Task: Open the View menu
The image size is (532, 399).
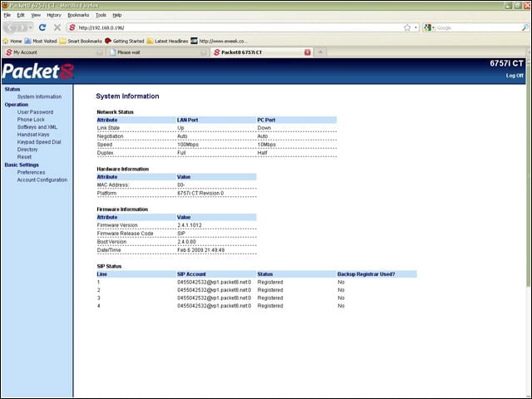Action: (x=36, y=15)
